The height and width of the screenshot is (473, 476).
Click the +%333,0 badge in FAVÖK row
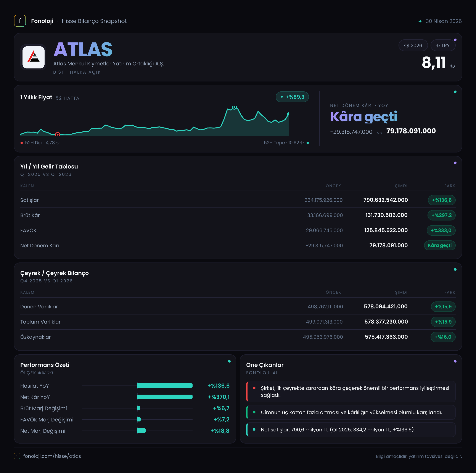[441, 230]
